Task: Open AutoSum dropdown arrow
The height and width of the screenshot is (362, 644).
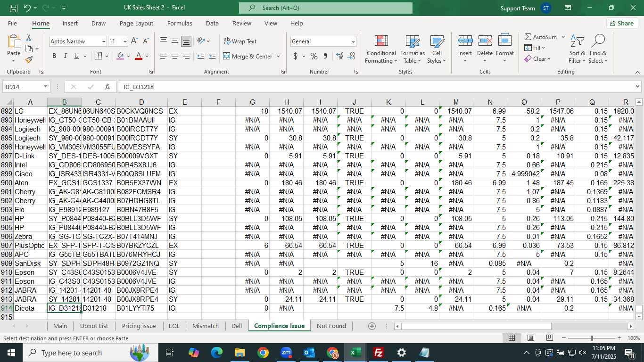Action: coord(563,37)
